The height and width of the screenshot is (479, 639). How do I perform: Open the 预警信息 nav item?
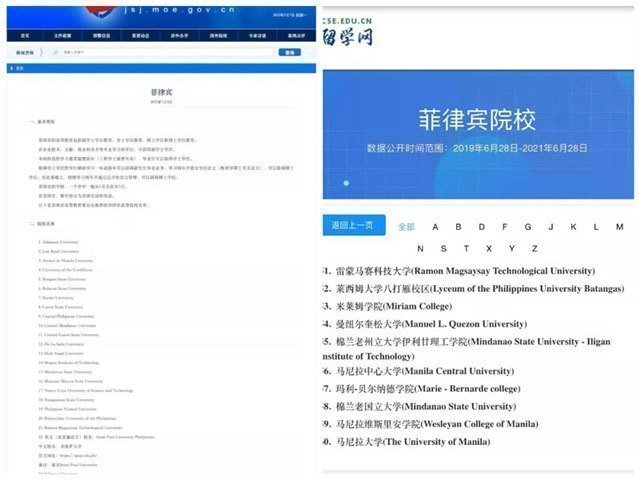point(101,36)
